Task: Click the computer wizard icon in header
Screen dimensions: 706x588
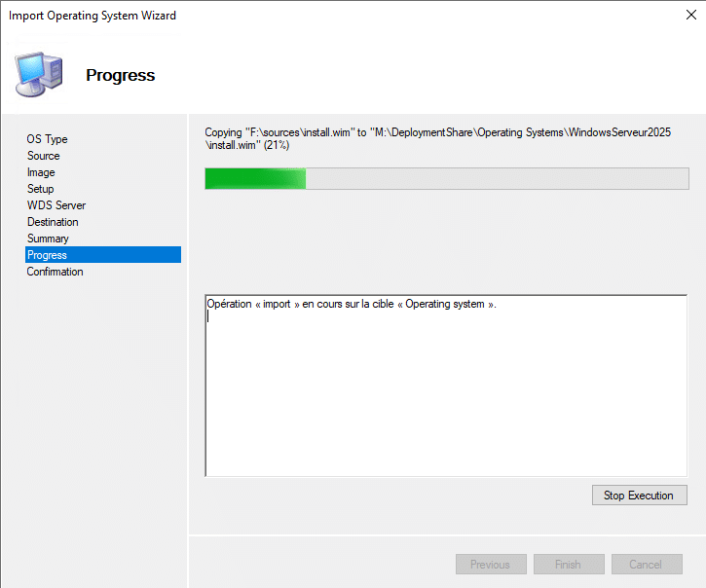Action: pyautogui.click(x=38, y=75)
